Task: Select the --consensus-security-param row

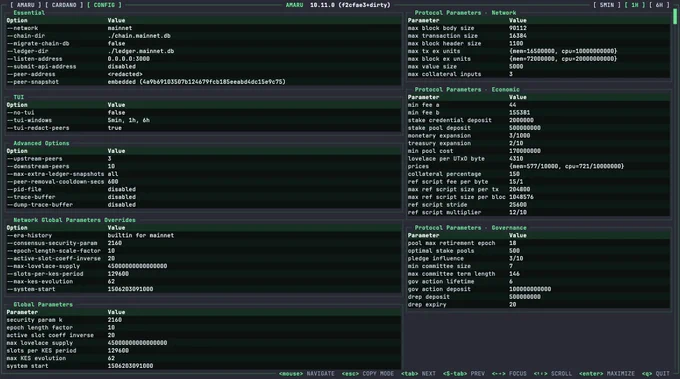Action: 204,243
